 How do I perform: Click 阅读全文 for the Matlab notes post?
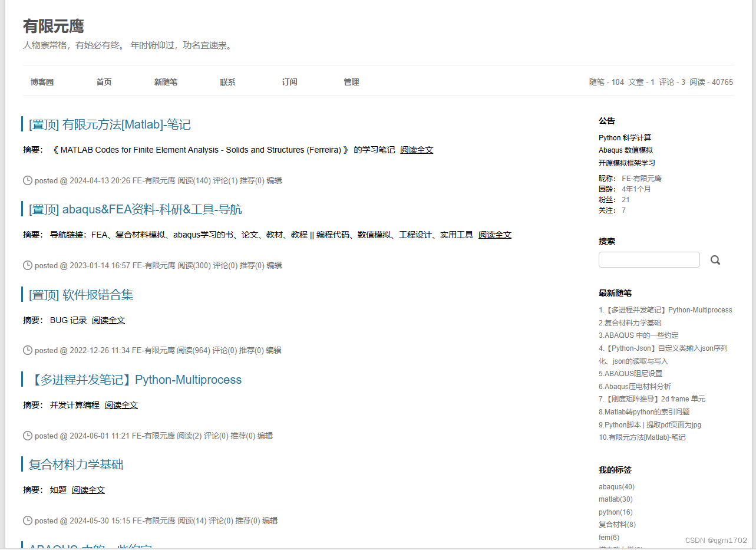coord(417,150)
